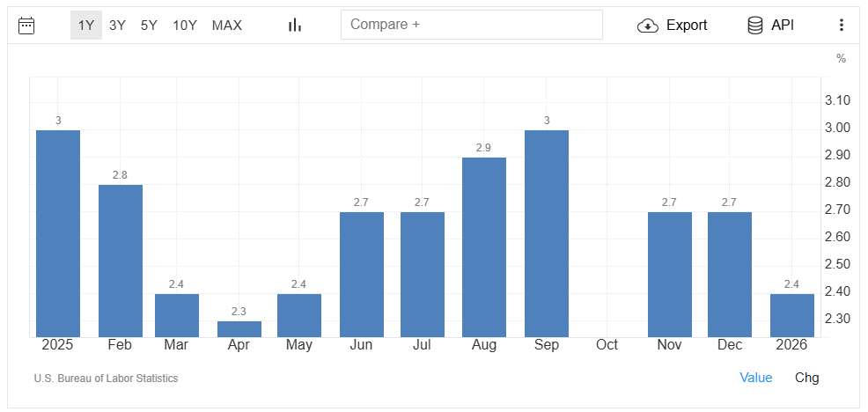Screen dimensions: 868x412
Task: Click the cloud download Export icon
Action: click(x=648, y=25)
